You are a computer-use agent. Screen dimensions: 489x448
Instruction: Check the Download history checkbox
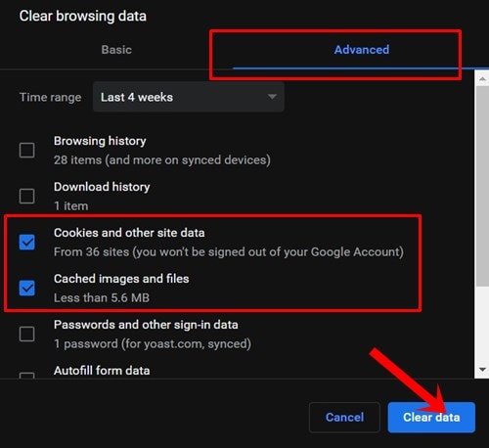[x=26, y=196]
